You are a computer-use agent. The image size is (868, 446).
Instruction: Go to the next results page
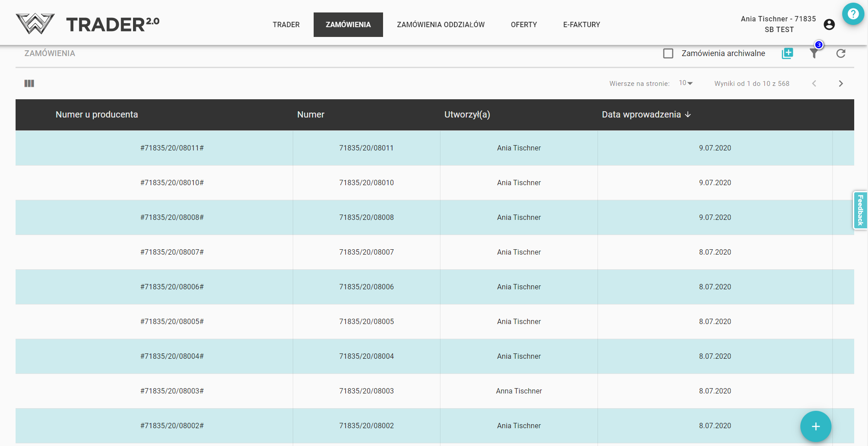click(x=840, y=84)
